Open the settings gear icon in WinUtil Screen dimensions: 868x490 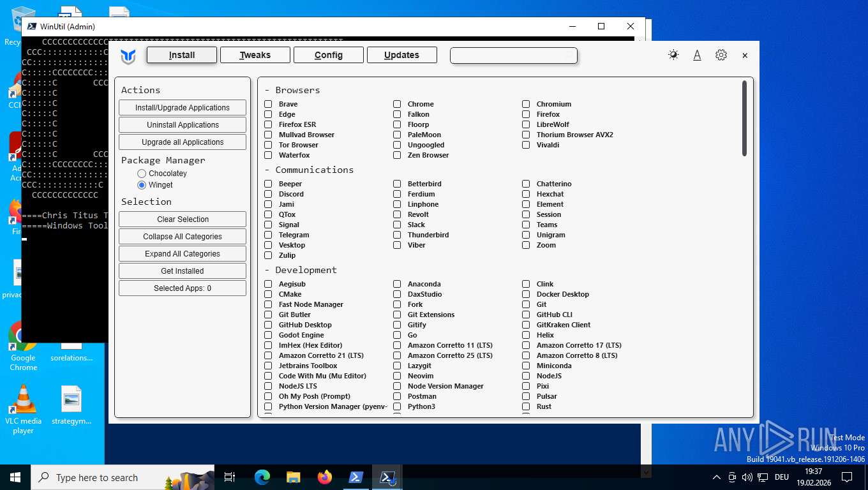click(x=721, y=55)
